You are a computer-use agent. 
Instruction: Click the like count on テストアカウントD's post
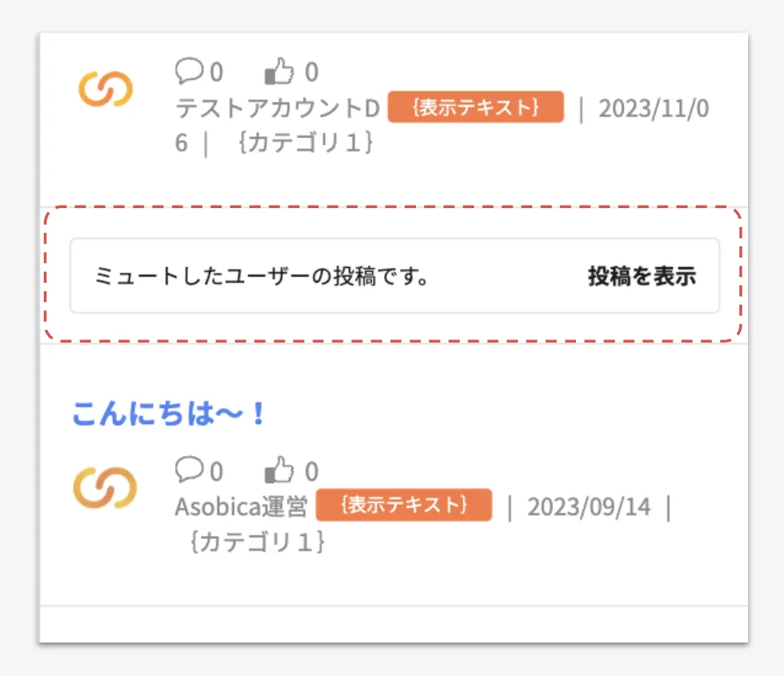point(312,73)
